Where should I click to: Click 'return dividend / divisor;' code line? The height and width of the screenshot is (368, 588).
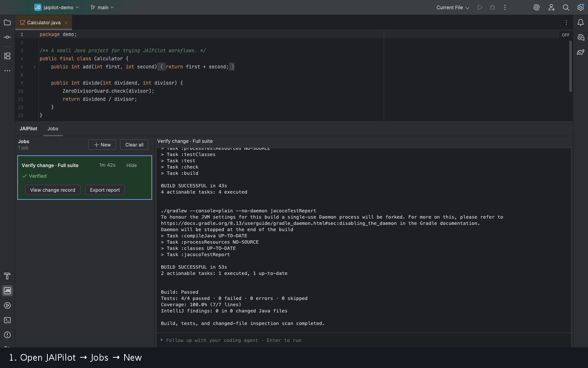[100, 99]
